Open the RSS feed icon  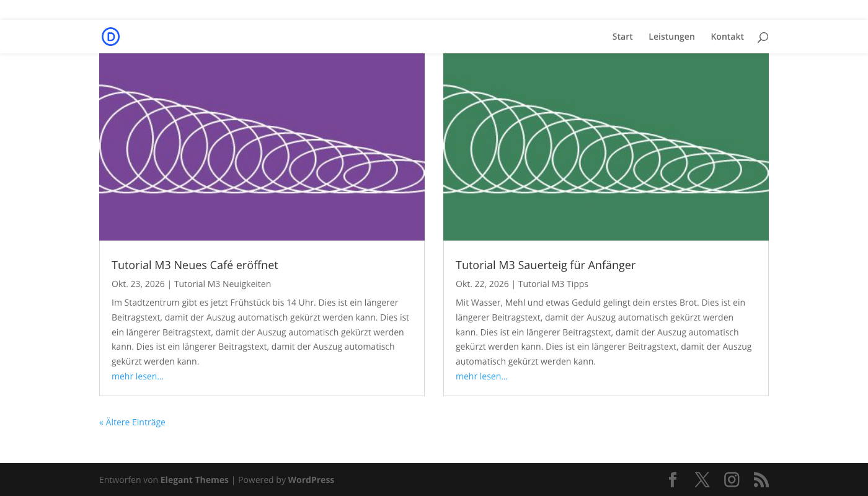[761, 479]
